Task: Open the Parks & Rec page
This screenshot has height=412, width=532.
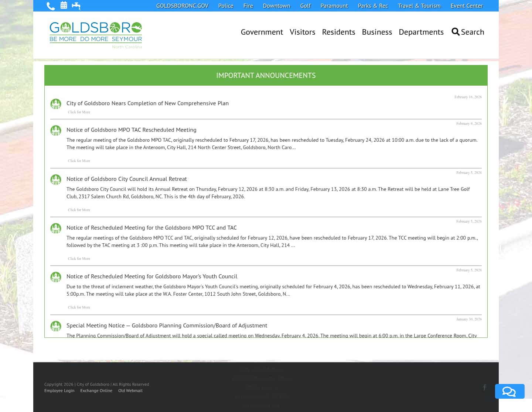Action: coord(373,6)
